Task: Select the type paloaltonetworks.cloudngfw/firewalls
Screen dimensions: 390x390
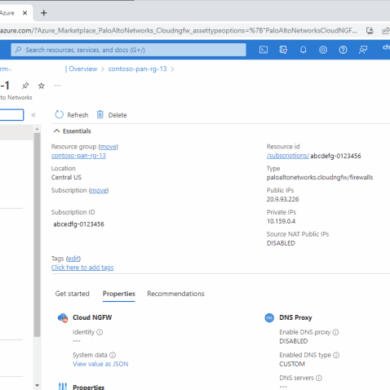Action: pos(320,177)
